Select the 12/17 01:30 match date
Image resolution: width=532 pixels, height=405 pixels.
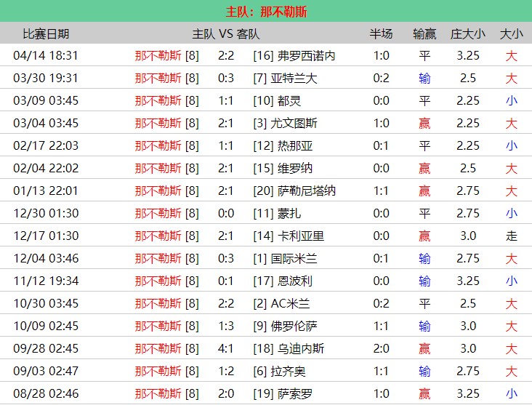[46, 236]
